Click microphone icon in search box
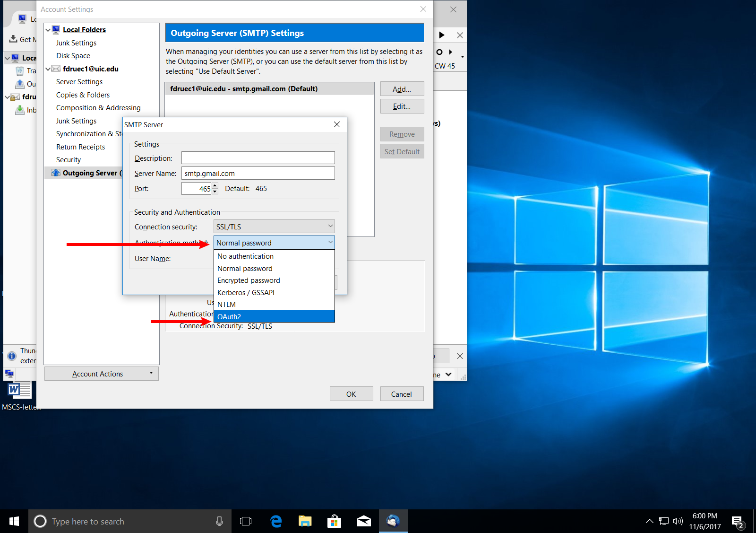 [x=219, y=521]
